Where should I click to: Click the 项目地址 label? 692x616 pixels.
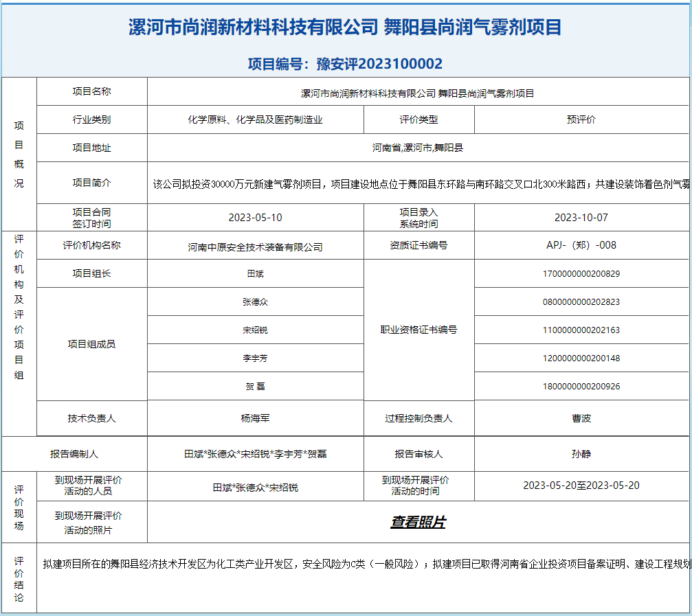[92, 148]
